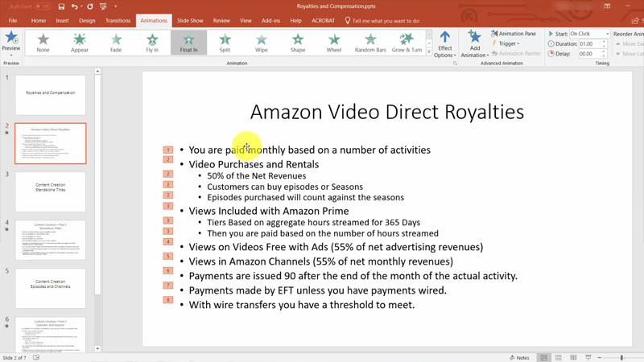Save the presentation from quick access toolbar
The width and height of the screenshot is (644, 362).
tap(61, 6)
